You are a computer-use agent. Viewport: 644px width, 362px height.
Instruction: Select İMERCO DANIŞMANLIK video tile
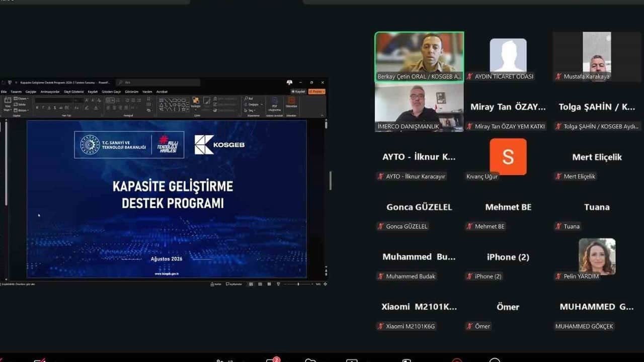point(419,107)
